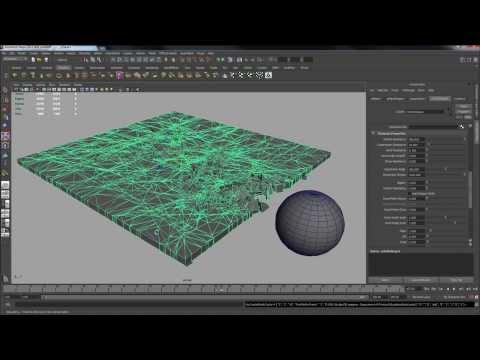Open the Attribute Editor List menu

tap(372, 90)
